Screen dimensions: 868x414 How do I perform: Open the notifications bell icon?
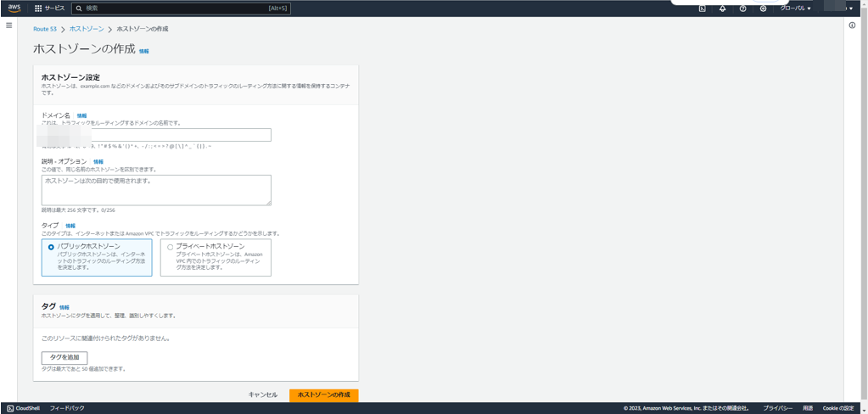coord(722,8)
